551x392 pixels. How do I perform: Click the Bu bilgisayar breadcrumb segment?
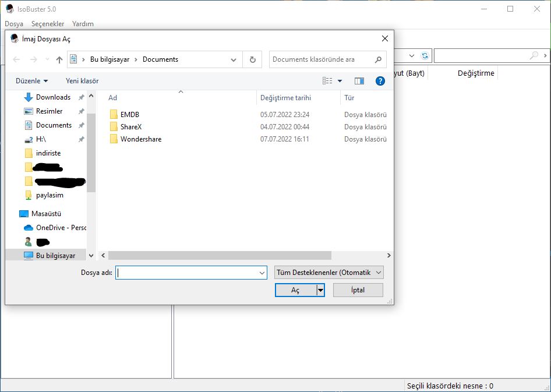(110, 59)
